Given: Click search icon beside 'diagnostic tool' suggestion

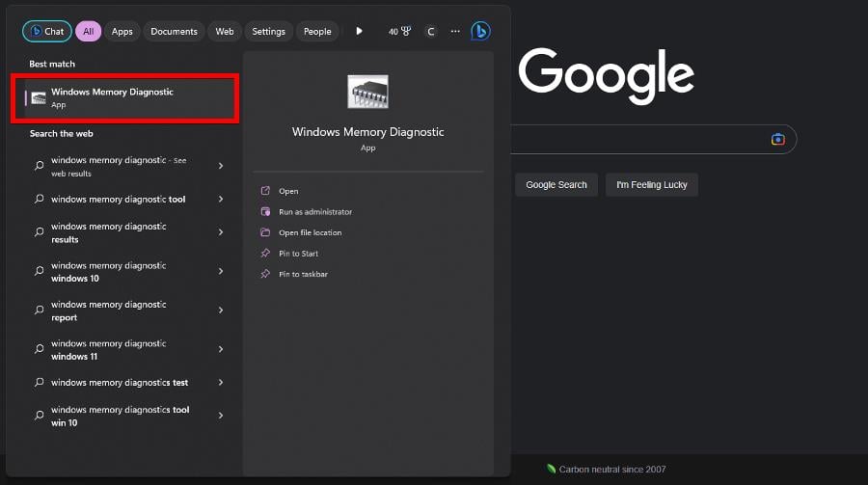Looking at the screenshot, I should pos(39,199).
